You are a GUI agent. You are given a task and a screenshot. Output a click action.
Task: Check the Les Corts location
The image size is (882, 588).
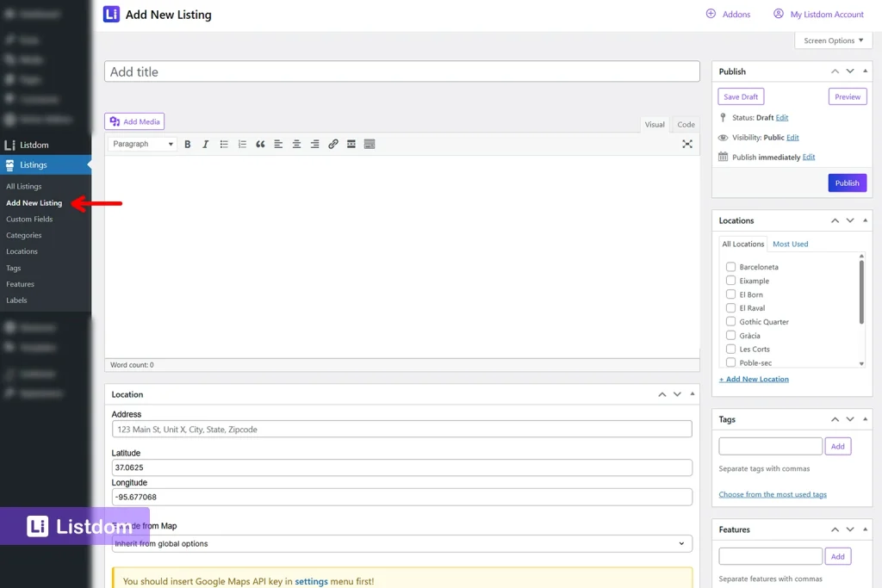pos(730,349)
